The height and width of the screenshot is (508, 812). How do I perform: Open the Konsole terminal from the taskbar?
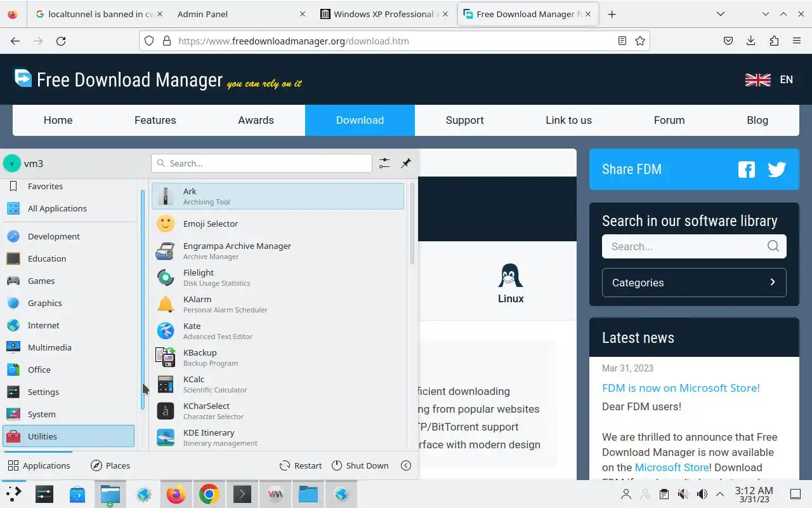[x=242, y=494]
